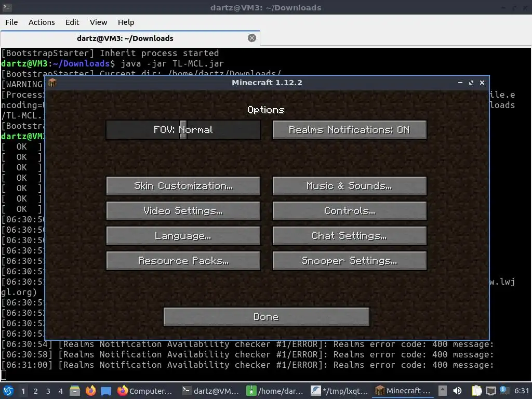This screenshot has width=532, height=399.
Task: Click the network connection tray icon
Action: point(490,391)
